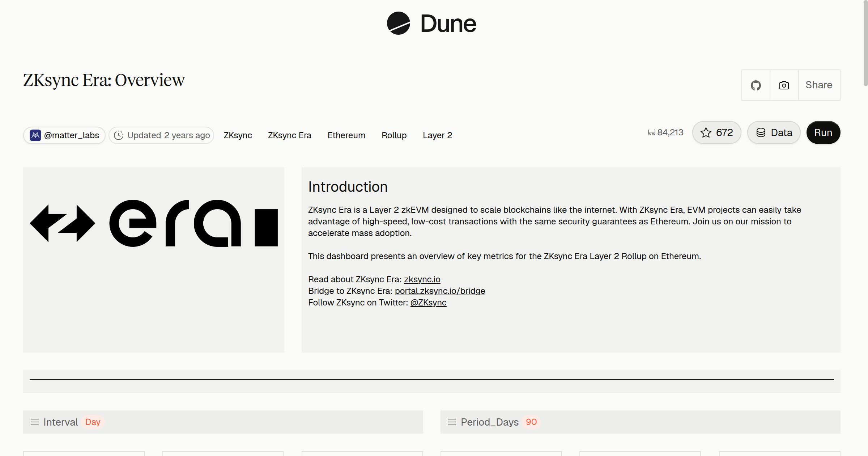Click the Dune logo at top

(x=431, y=23)
